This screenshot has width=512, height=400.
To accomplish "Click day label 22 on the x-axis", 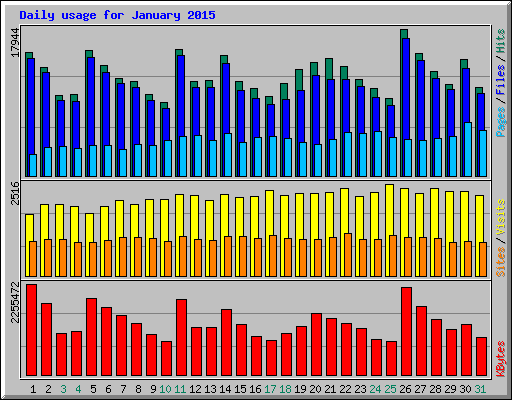I will (x=345, y=389).
